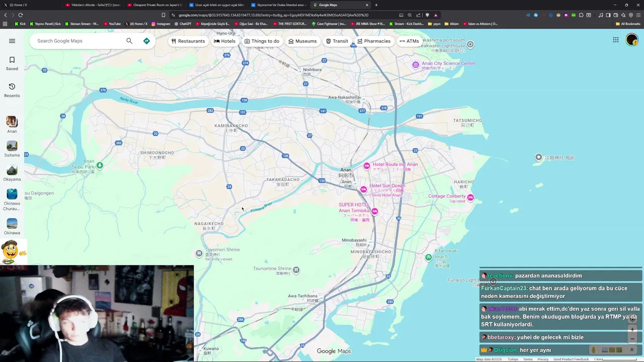Open the Google account avatar
644x362 pixels.
(x=632, y=40)
